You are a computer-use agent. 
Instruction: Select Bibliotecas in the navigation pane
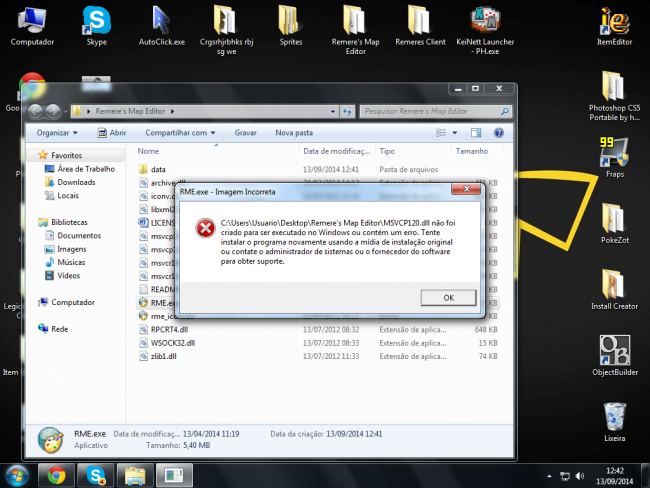pyautogui.click(x=63, y=222)
